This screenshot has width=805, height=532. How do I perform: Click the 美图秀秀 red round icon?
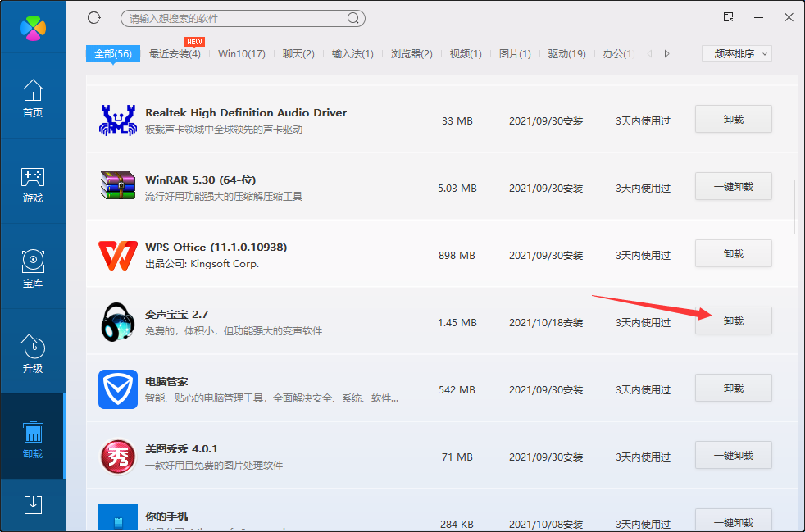pyautogui.click(x=118, y=457)
